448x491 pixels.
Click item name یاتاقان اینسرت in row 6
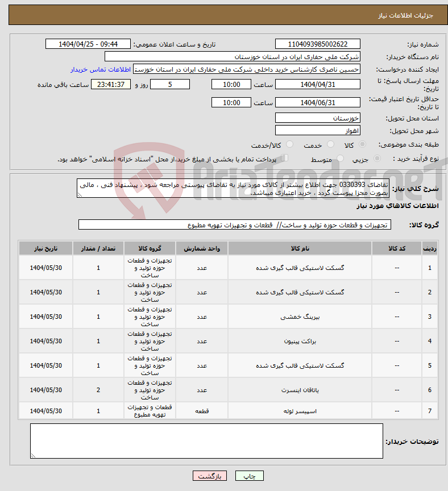[x=300, y=390]
